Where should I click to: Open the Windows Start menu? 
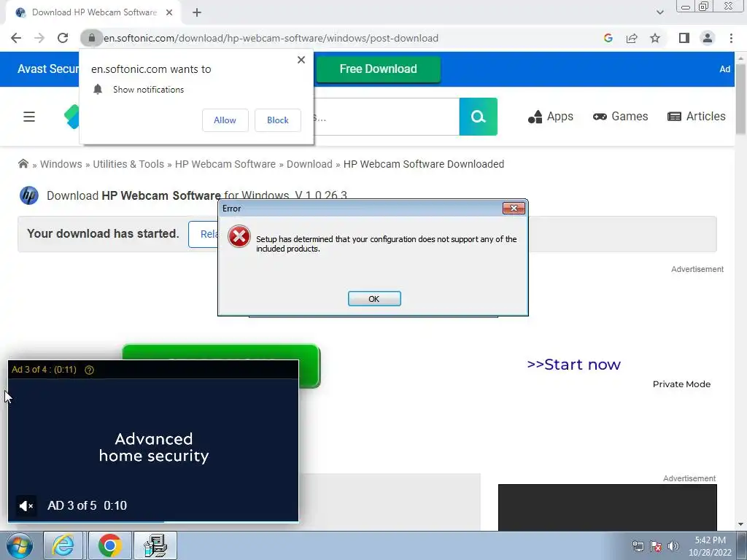point(19,545)
